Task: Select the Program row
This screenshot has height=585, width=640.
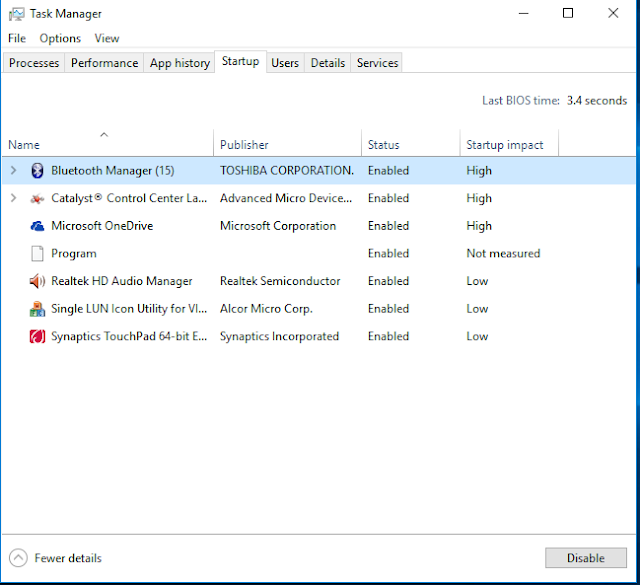Action: (x=319, y=254)
